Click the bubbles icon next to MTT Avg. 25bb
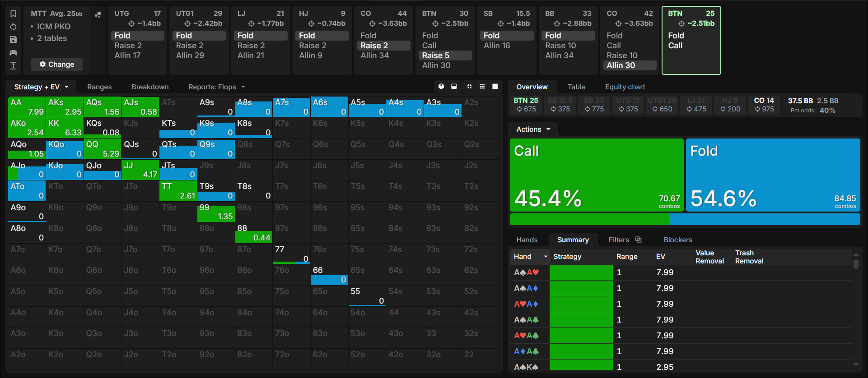Image resolution: width=868 pixels, height=378 pixels. tap(98, 14)
